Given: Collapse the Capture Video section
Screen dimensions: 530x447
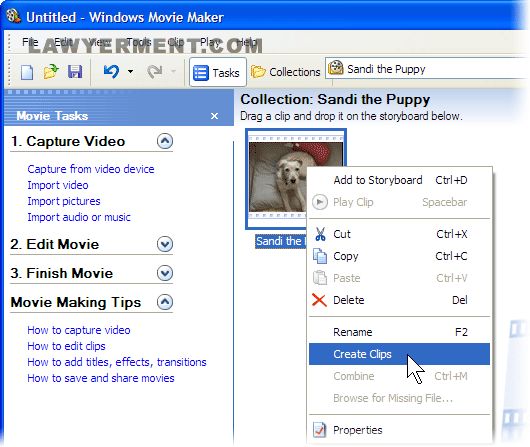Looking at the screenshot, I should 165,141.
